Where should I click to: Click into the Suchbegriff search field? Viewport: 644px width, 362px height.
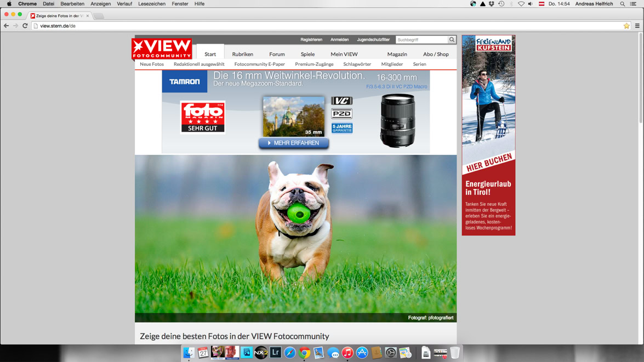[422, 40]
